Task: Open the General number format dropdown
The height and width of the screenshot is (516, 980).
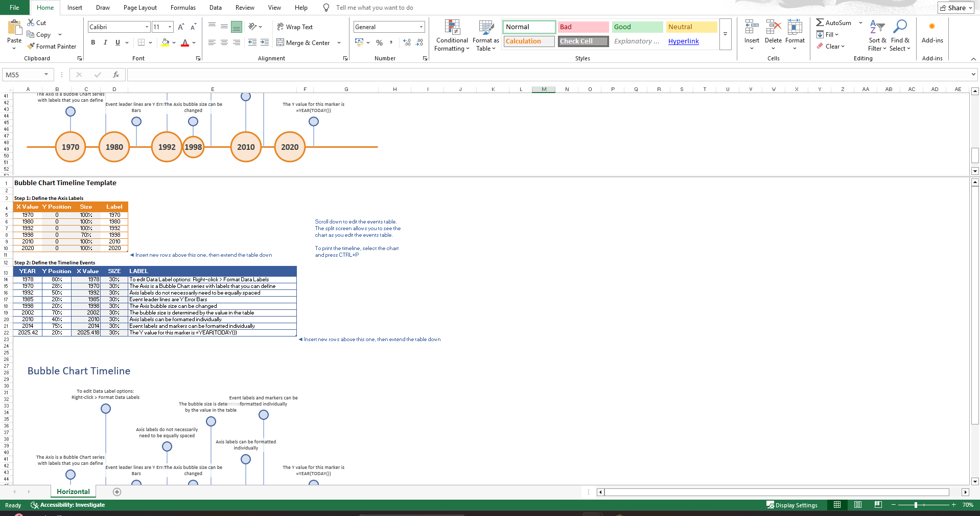Action: (x=421, y=27)
